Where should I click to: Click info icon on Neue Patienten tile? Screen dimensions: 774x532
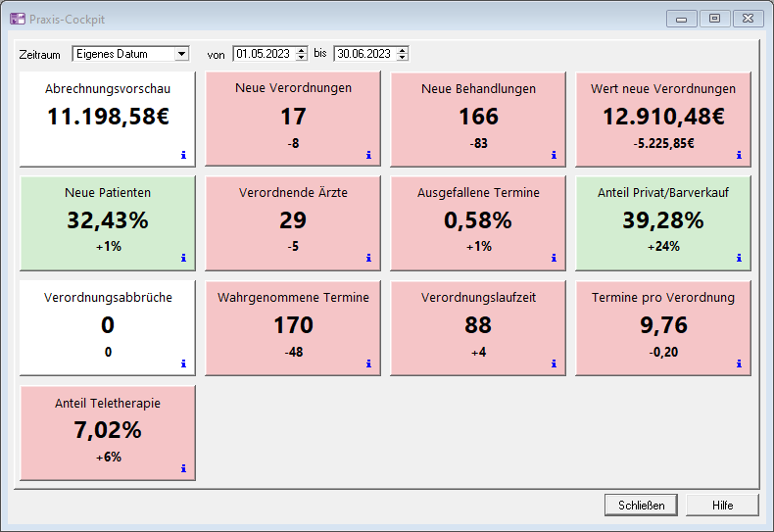(183, 259)
